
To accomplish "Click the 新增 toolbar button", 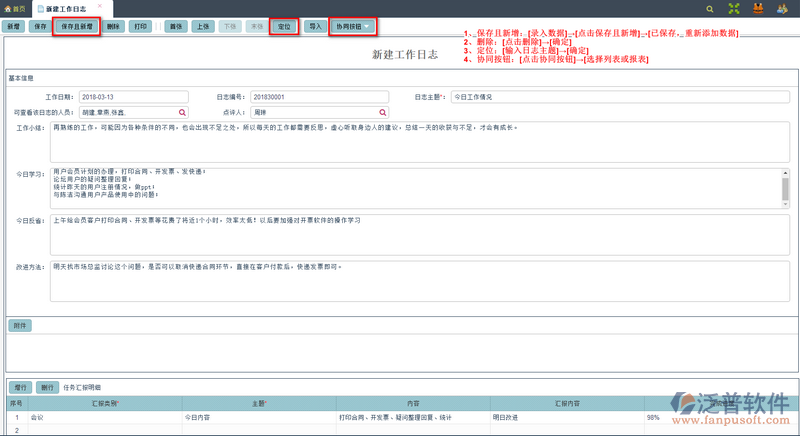I will coord(13,27).
